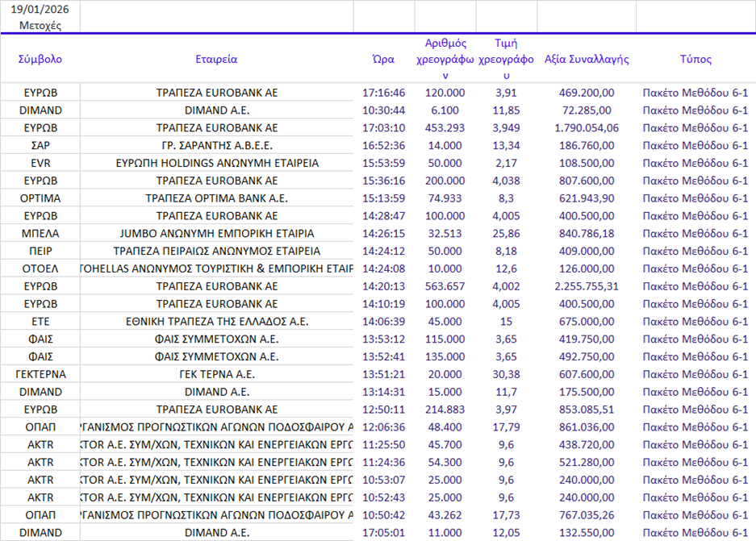Select the date cell 19/01/2026

click(x=40, y=9)
